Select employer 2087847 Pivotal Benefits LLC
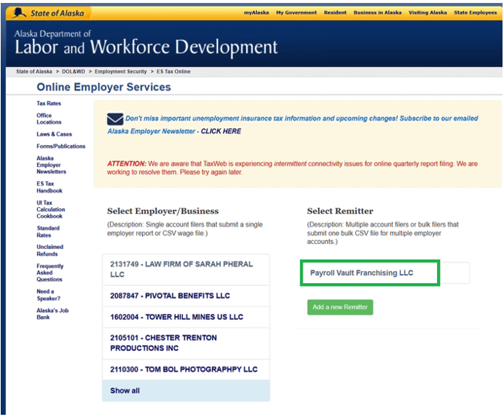504x420 pixels. coord(186,296)
